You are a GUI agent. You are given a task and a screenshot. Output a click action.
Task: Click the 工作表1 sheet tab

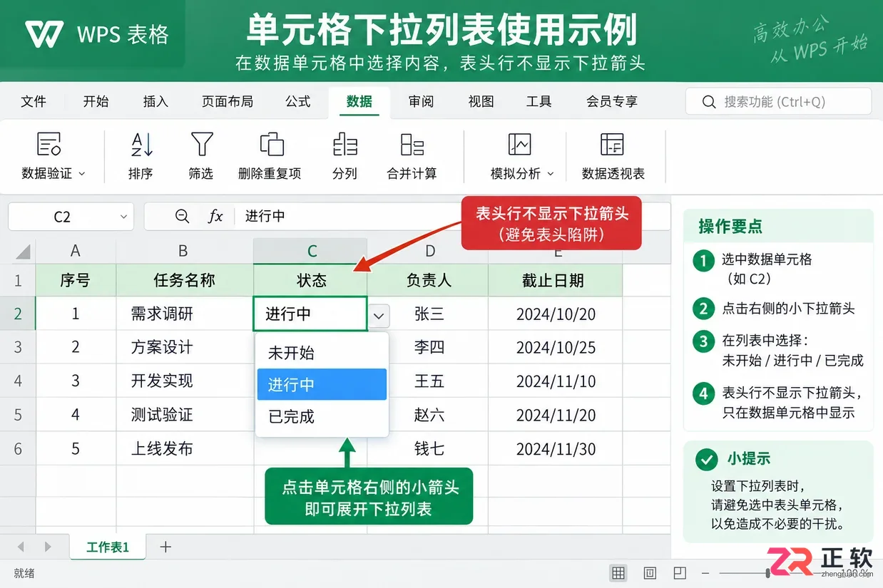click(x=108, y=547)
